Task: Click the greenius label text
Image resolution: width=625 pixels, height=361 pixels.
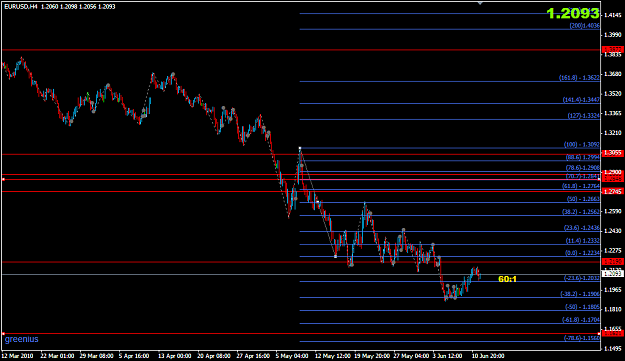Action: pos(22,339)
